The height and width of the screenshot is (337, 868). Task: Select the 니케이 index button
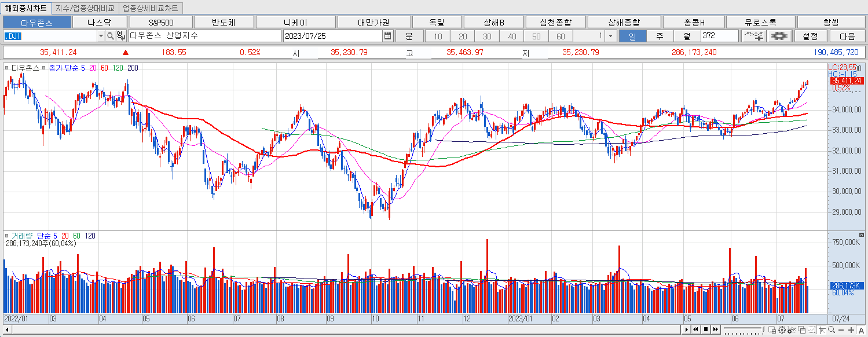coord(295,23)
